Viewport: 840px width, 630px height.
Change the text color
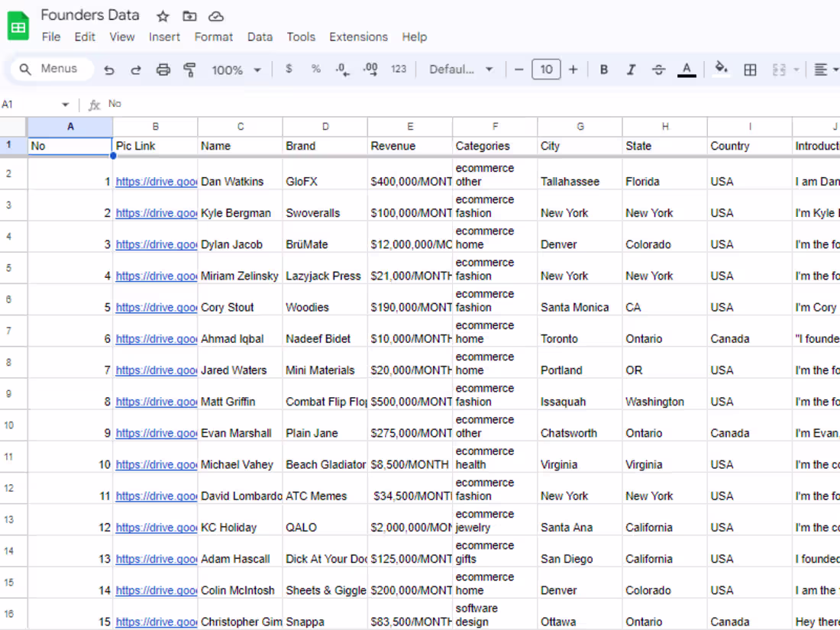click(686, 69)
